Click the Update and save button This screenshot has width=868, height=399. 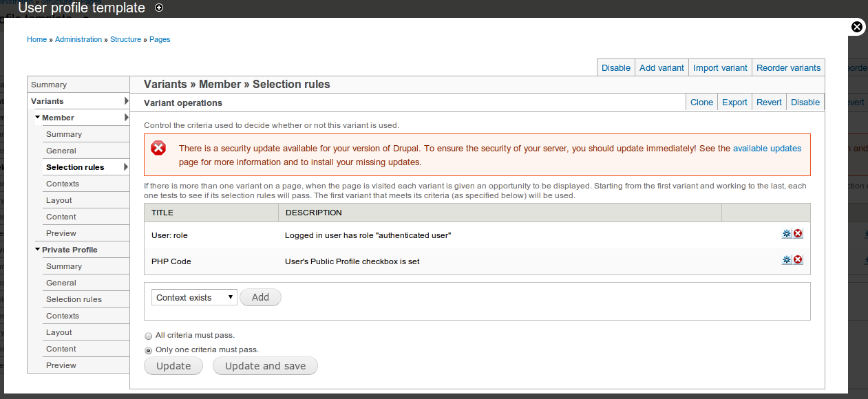(x=265, y=366)
